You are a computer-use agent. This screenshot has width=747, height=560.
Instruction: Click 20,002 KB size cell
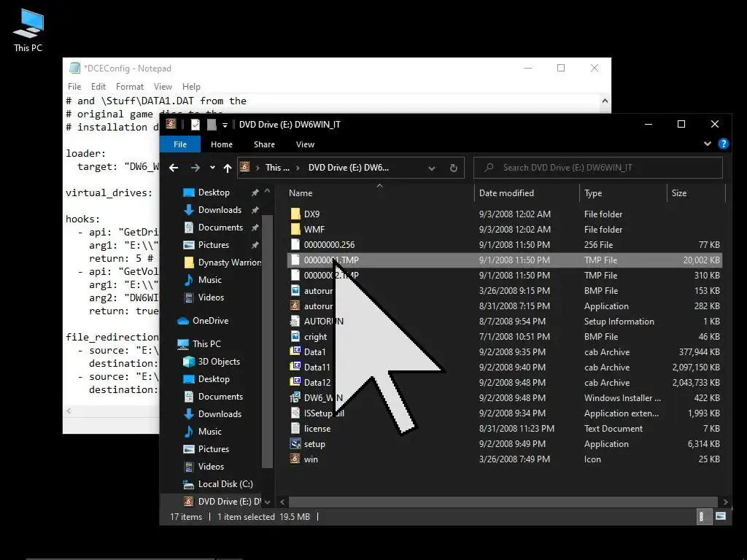[x=701, y=260]
